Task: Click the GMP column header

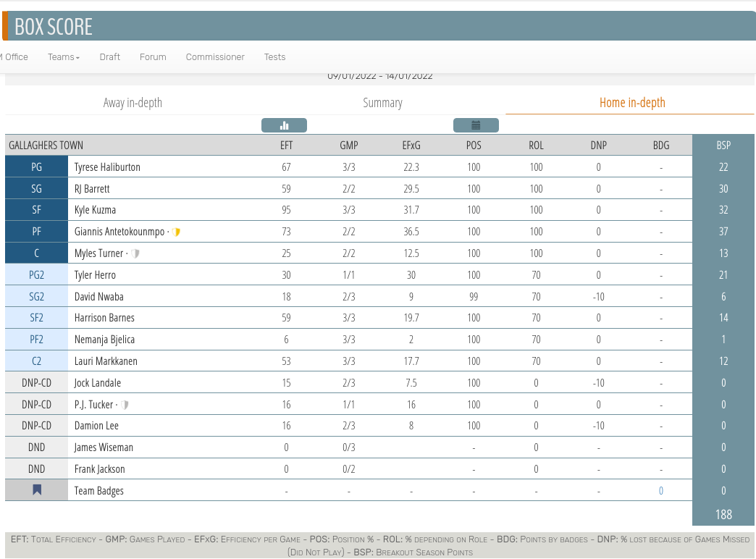Action: coord(349,146)
